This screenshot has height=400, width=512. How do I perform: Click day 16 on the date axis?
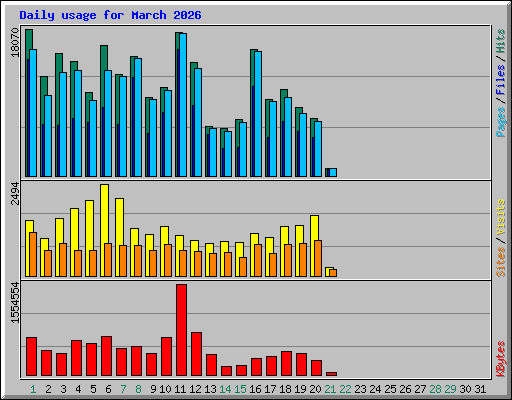tap(255, 389)
